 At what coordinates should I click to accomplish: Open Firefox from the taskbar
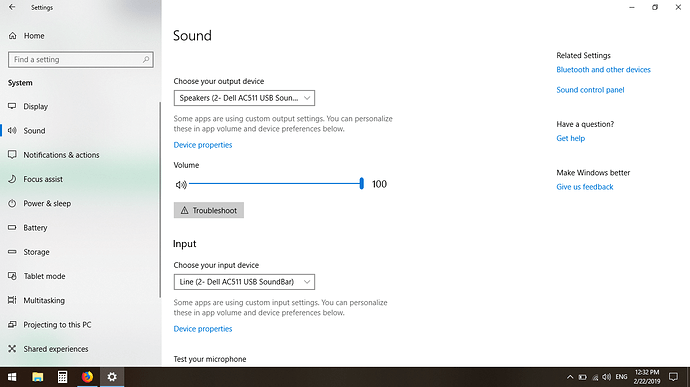(x=87, y=377)
